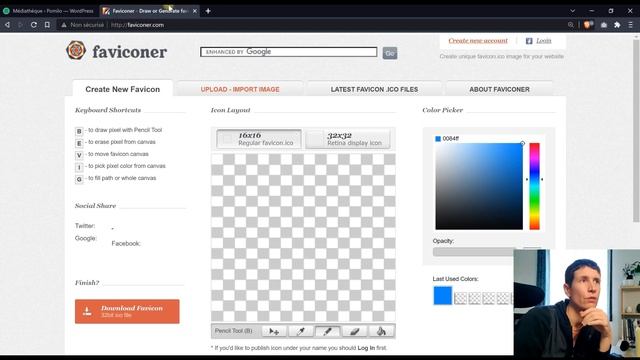Open the About Faviconer tab
640x360 pixels.
(499, 89)
